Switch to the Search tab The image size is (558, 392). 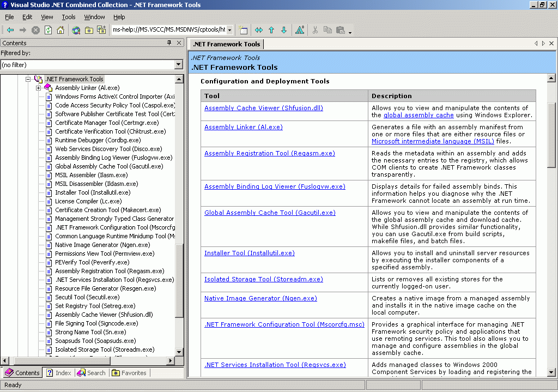pos(91,373)
